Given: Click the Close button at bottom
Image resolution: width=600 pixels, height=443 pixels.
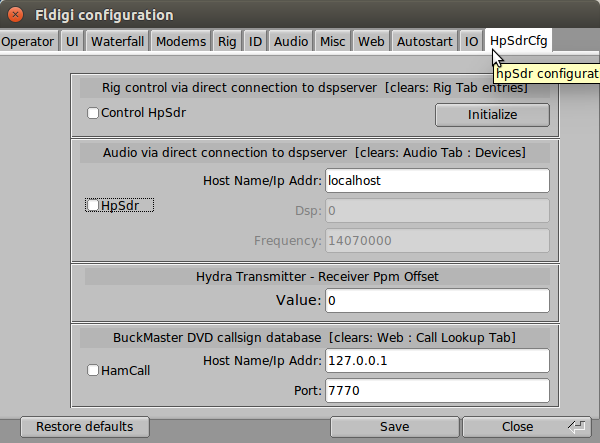Looking at the screenshot, I should [517, 427].
